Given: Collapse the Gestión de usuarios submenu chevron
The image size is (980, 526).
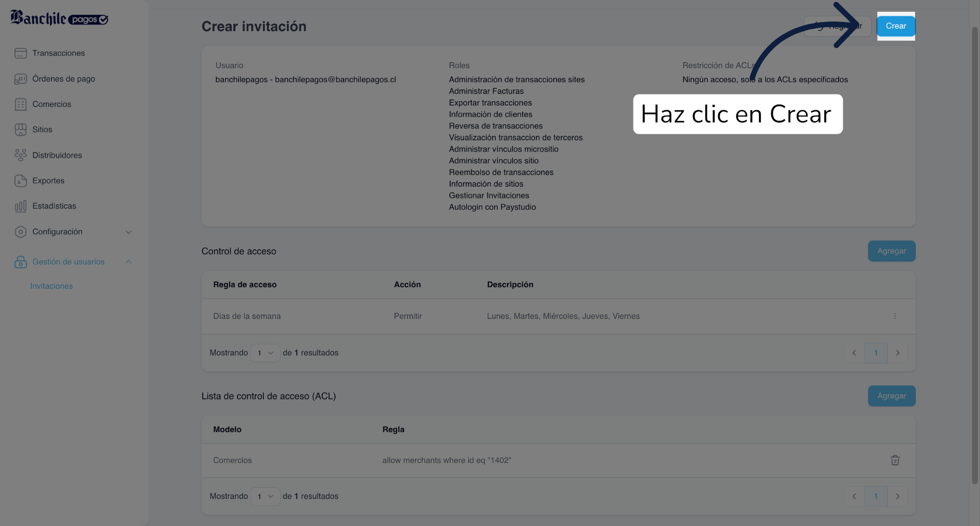Looking at the screenshot, I should coord(129,262).
